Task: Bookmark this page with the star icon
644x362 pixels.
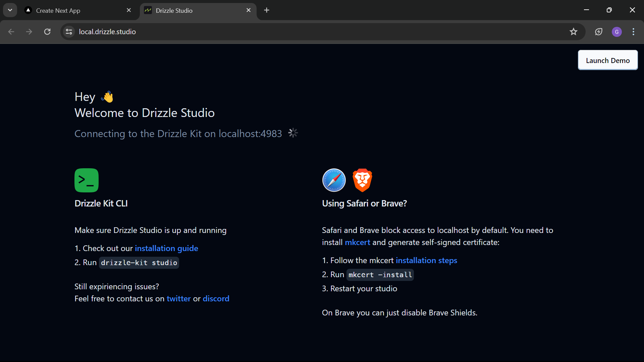Action: click(x=574, y=32)
